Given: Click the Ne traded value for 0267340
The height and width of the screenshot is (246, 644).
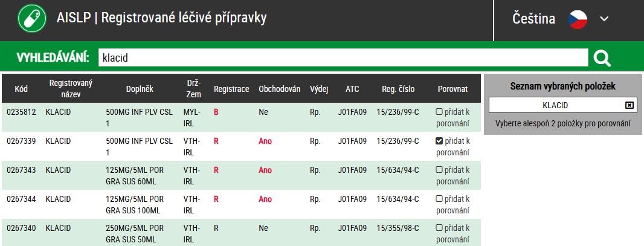Looking at the screenshot, I should tap(263, 227).
